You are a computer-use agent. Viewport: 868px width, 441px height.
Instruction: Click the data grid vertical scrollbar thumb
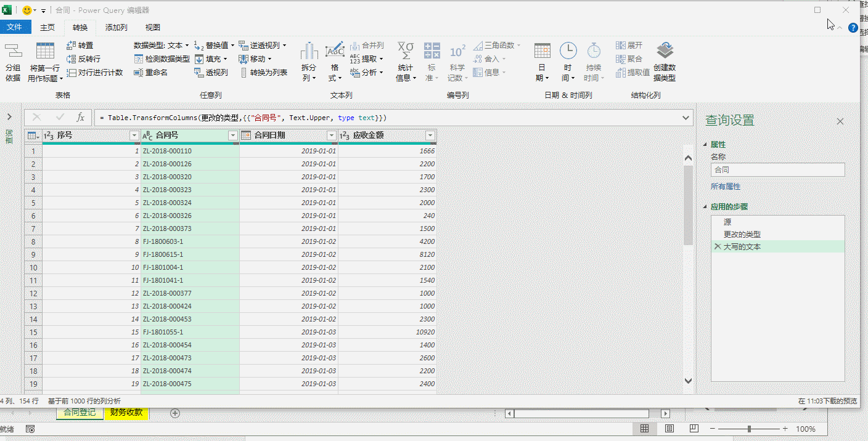tap(689, 204)
